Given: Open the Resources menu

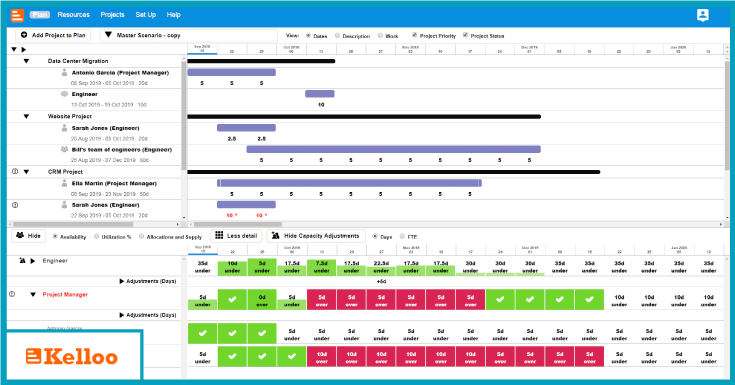Looking at the screenshot, I should (x=74, y=15).
